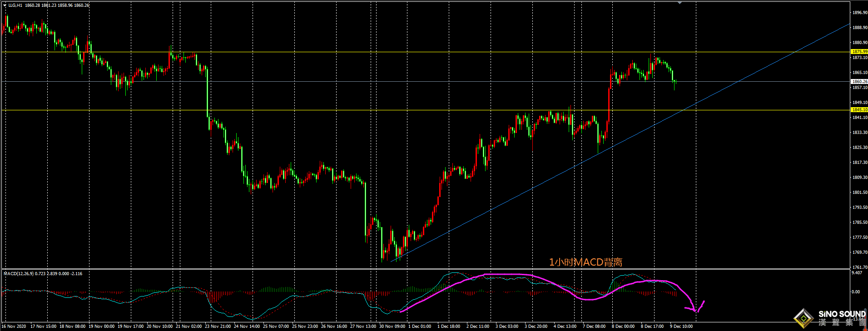The height and width of the screenshot is (331, 868).
Task: Click the Sino Sound diamond logo
Action: click(804, 318)
